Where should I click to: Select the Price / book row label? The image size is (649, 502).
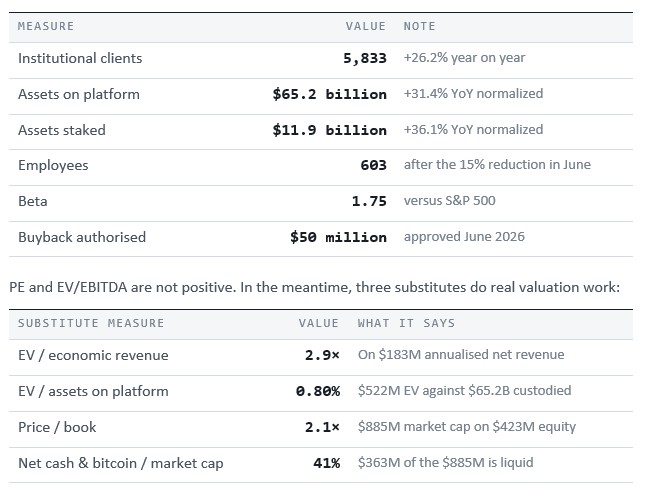point(57,428)
